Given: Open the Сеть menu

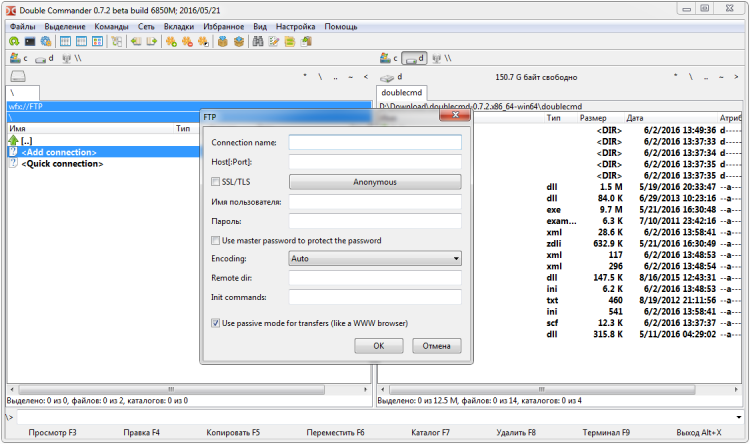Looking at the screenshot, I should (x=146, y=27).
